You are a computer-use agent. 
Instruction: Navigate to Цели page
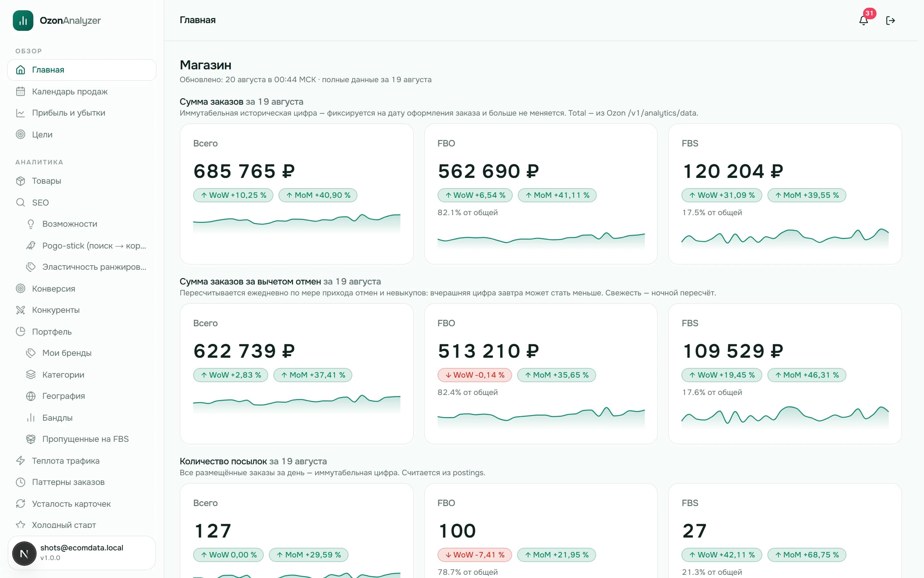82,135
